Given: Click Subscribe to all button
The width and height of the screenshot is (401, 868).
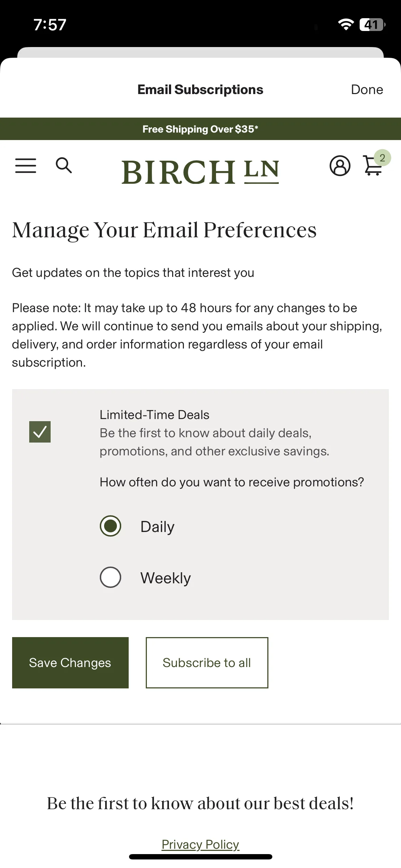Looking at the screenshot, I should pyautogui.click(x=207, y=663).
